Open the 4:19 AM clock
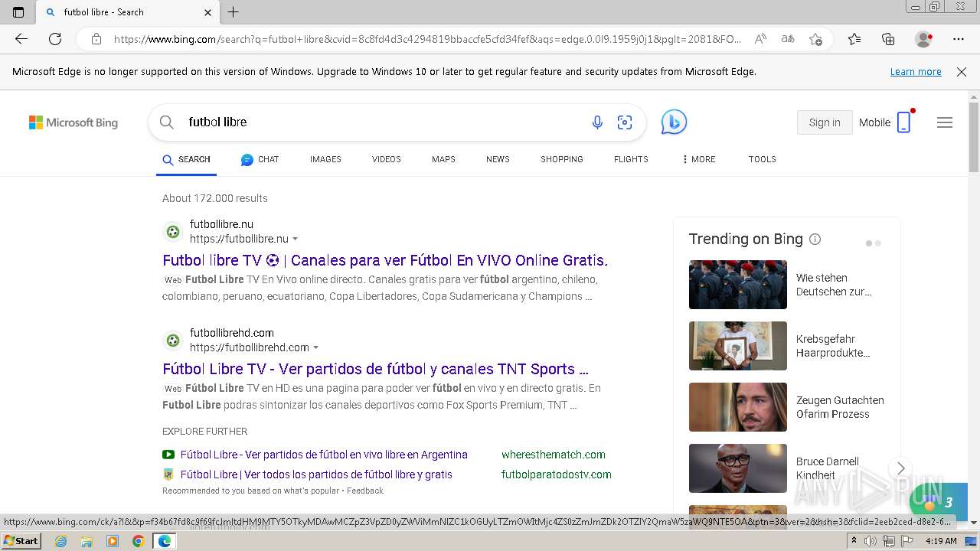This screenshot has height=551, width=980. tap(941, 541)
